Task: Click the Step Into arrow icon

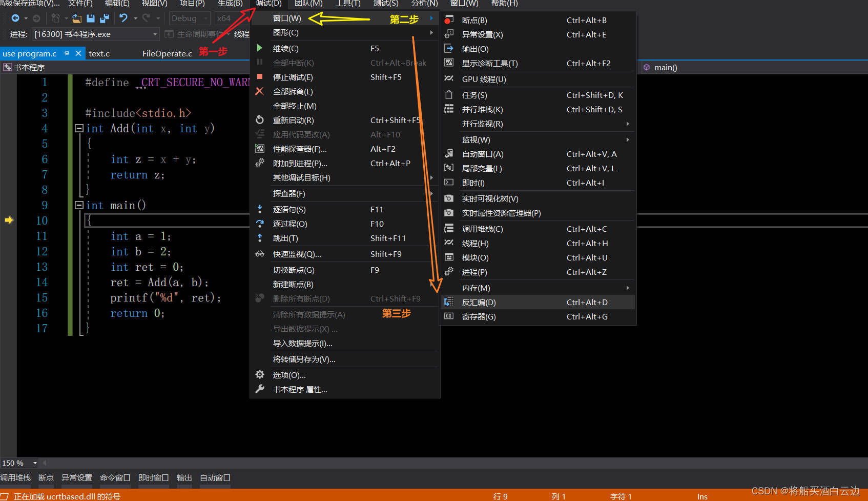Action: [x=259, y=209]
